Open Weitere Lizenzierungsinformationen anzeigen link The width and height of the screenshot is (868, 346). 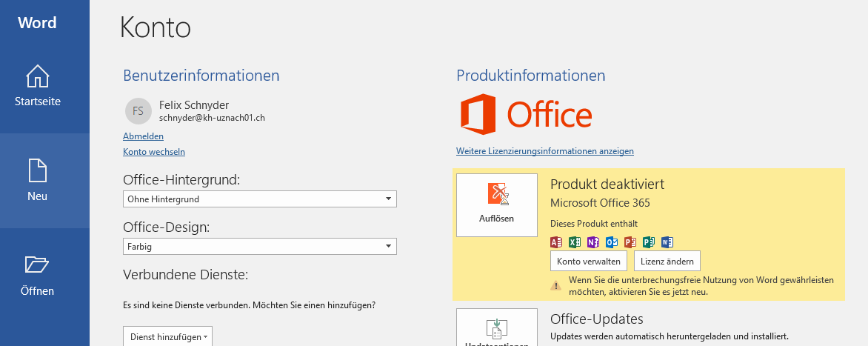(544, 150)
